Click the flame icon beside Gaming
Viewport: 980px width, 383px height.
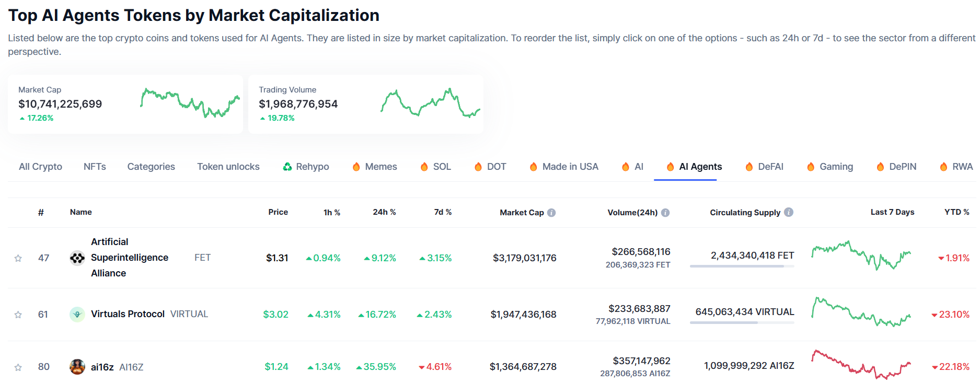[x=811, y=167]
